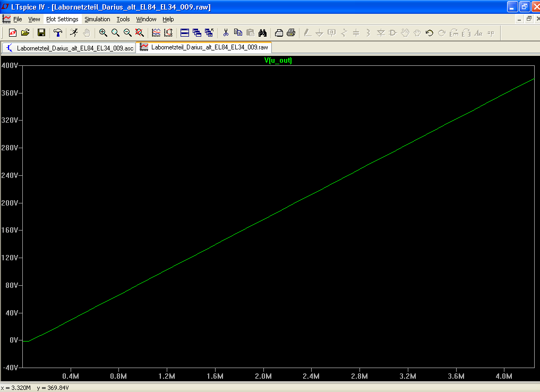Select the Place Resistor icon
Screen dimensions: 540x392
click(x=344, y=33)
